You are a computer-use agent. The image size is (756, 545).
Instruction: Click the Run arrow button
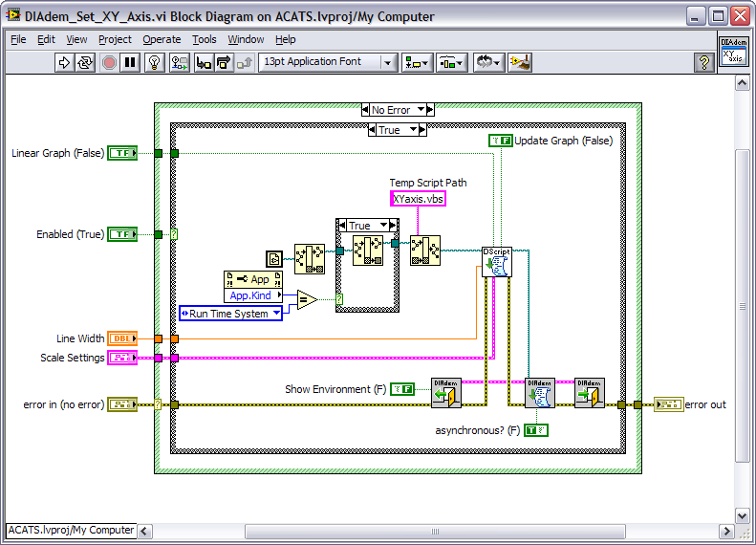(x=64, y=63)
